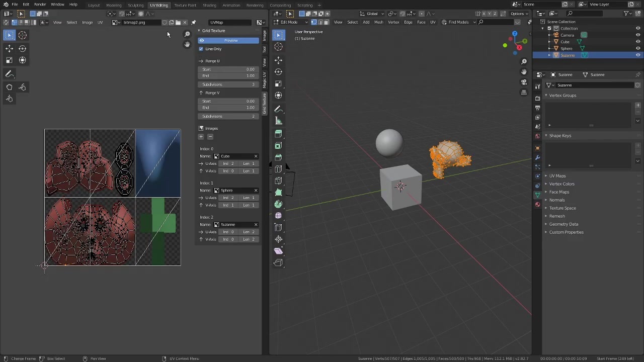Viewport: 644px width, 362px height.
Task: Toggle the Collection exclude checkbox
Action: (x=549, y=29)
